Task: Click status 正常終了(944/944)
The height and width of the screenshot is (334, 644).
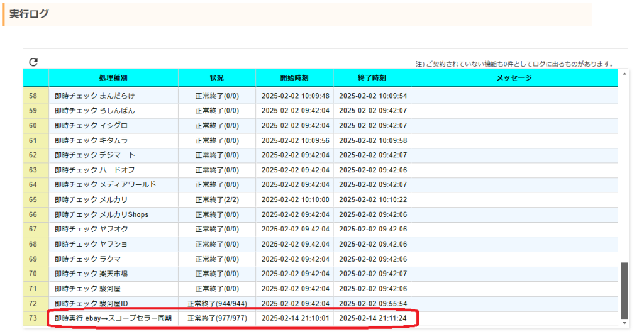Action: pyautogui.click(x=217, y=304)
